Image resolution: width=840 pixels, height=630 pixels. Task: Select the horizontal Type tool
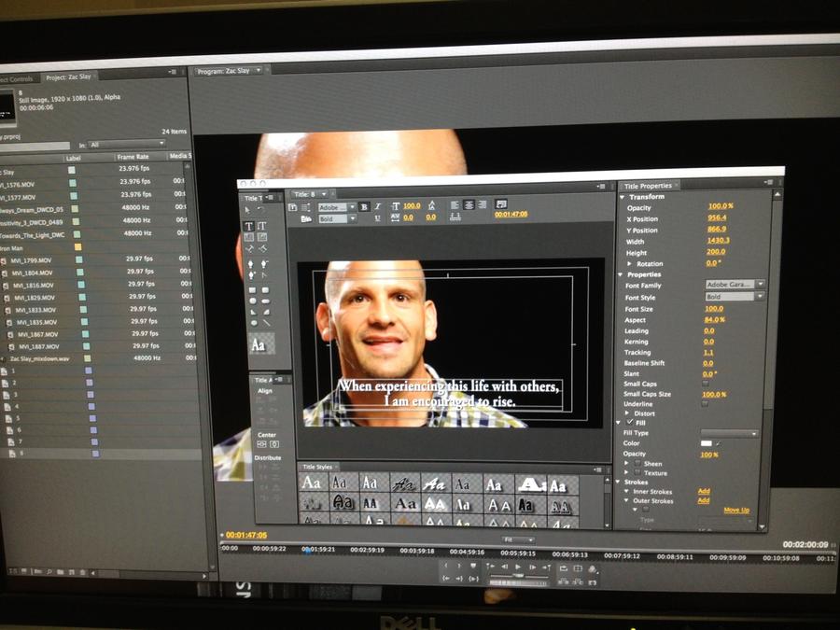(249, 226)
